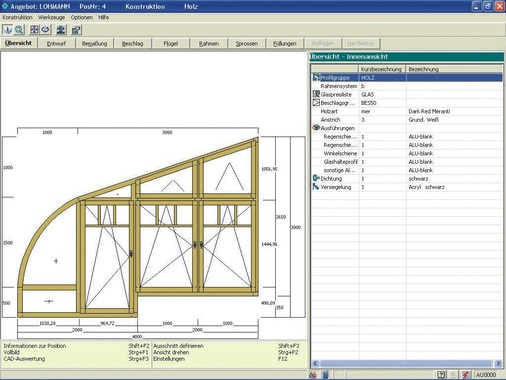The width and height of the screenshot is (506, 380).
Task: Click the GLAS short-name cell
Action: 367,94
